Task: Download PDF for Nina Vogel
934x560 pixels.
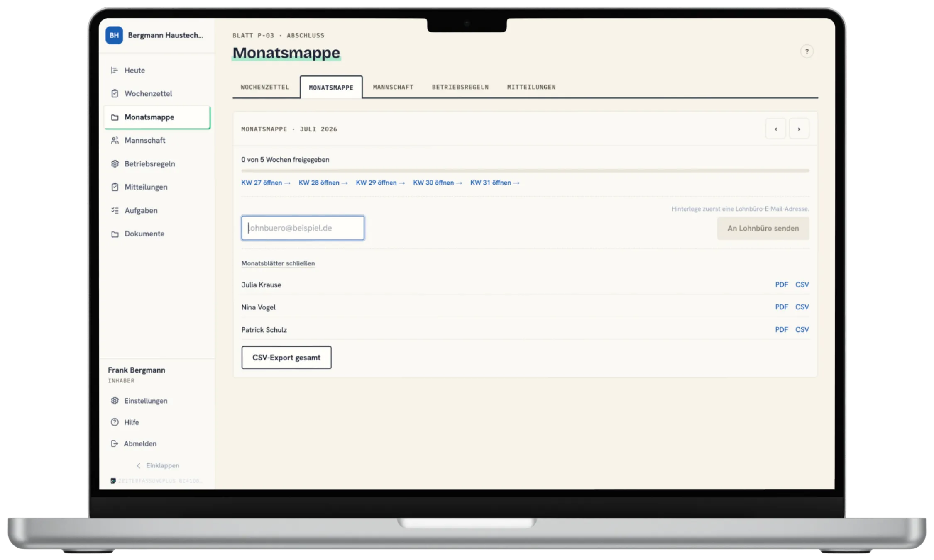Action: pyautogui.click(x=781, y=307)
